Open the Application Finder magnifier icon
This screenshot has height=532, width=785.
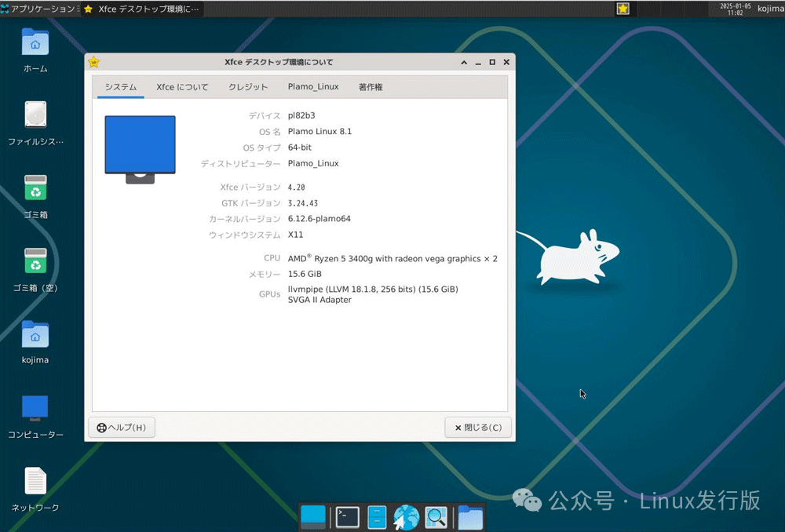click(436, 516)
